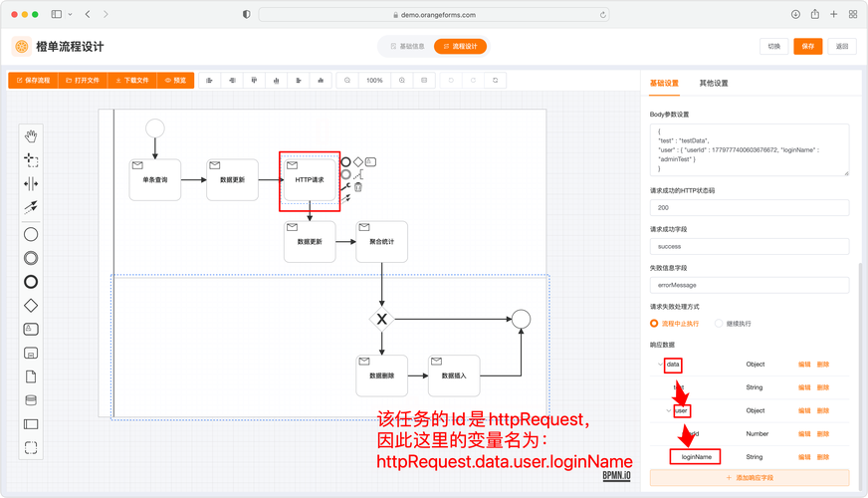The width and height of the screenshot is (868, 498).
Task: Open a new Safari tab
Action: pos(834,14)
